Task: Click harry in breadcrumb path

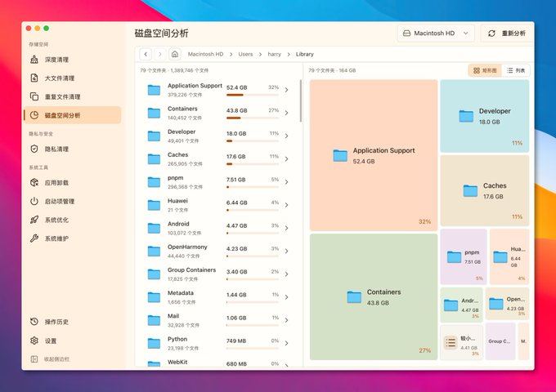Action: (274, 54)
